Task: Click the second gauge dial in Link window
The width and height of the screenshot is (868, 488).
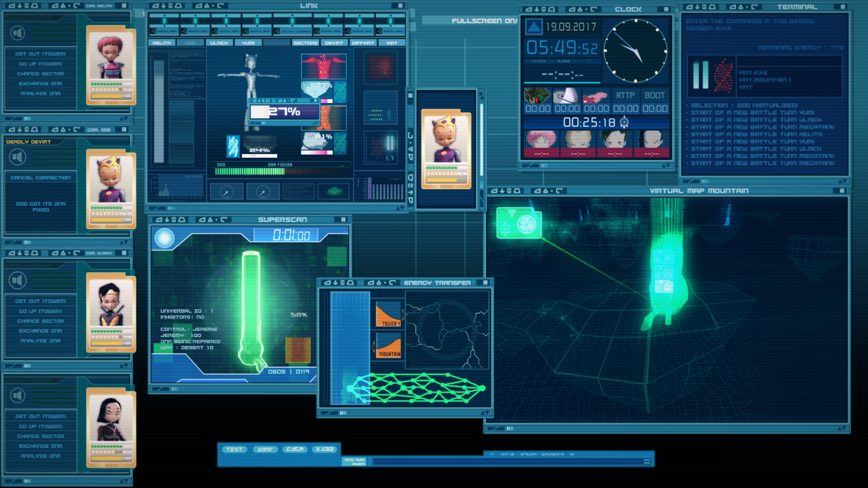Action: click(x=263, y=192)
